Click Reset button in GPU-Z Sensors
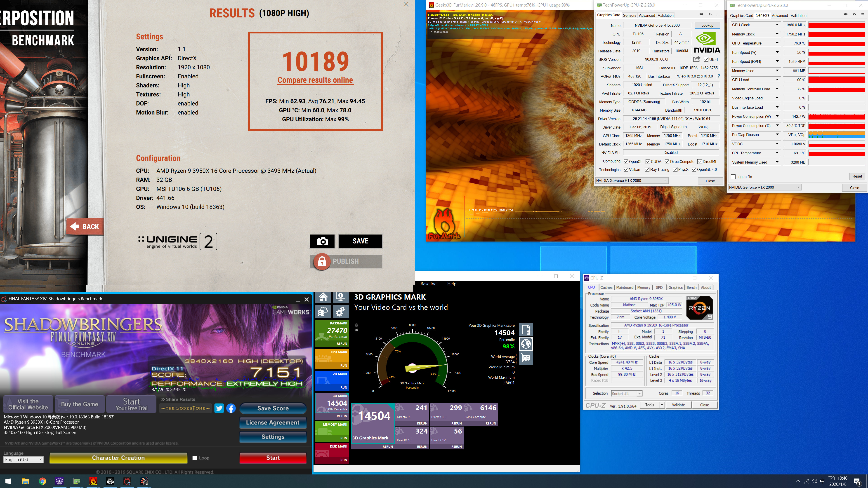The height and width of the screenshot is (488, 868). click(x=857, y=176)
